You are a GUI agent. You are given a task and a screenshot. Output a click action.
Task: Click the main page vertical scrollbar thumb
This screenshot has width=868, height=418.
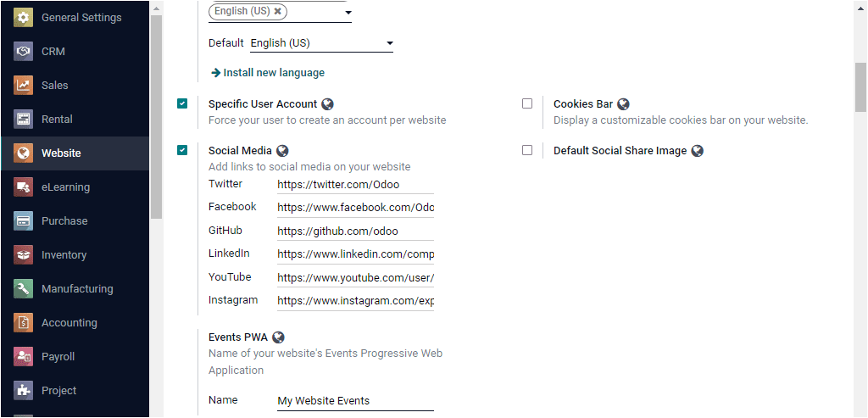[860, 86]
